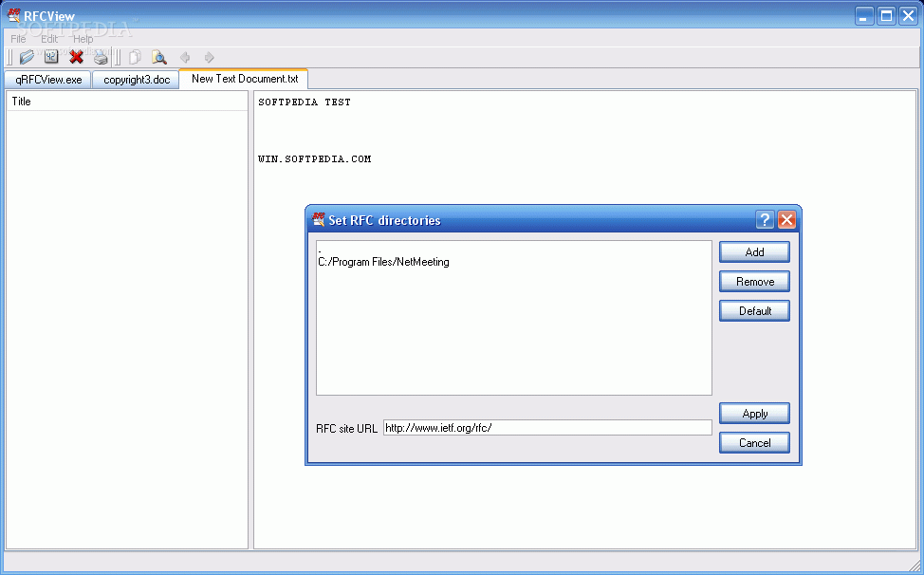This screenshot has height=575, width=924.
Task: Click the forward arrow toolbar icon
Action: pyautogui.click(x=209, y=57)
